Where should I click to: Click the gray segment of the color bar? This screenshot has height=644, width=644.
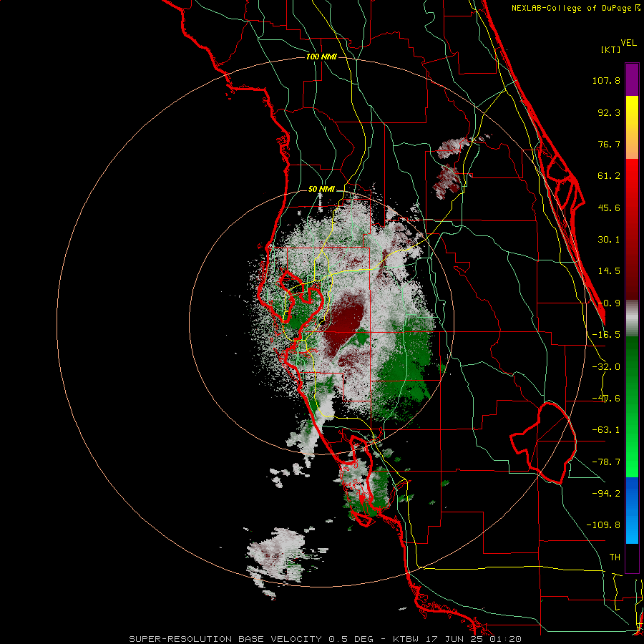point(632,318)
